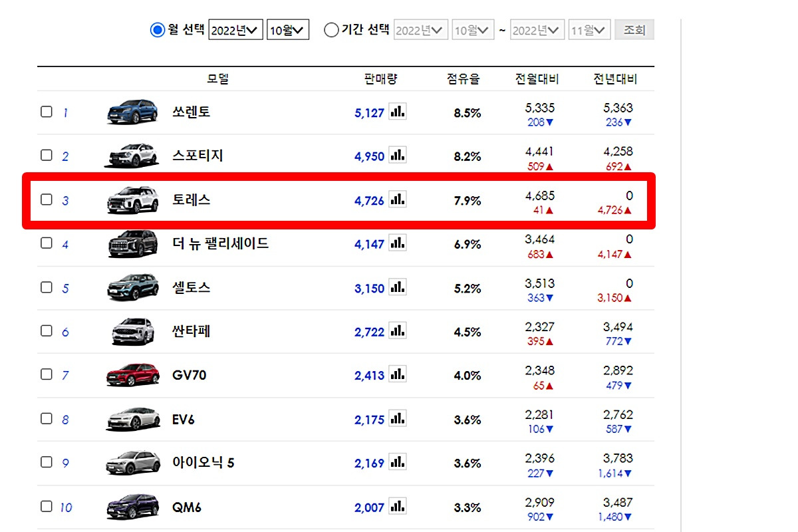
Task: Check the box for rank 7 GV70
Action: pyautogui.click(x=46, y=374)
